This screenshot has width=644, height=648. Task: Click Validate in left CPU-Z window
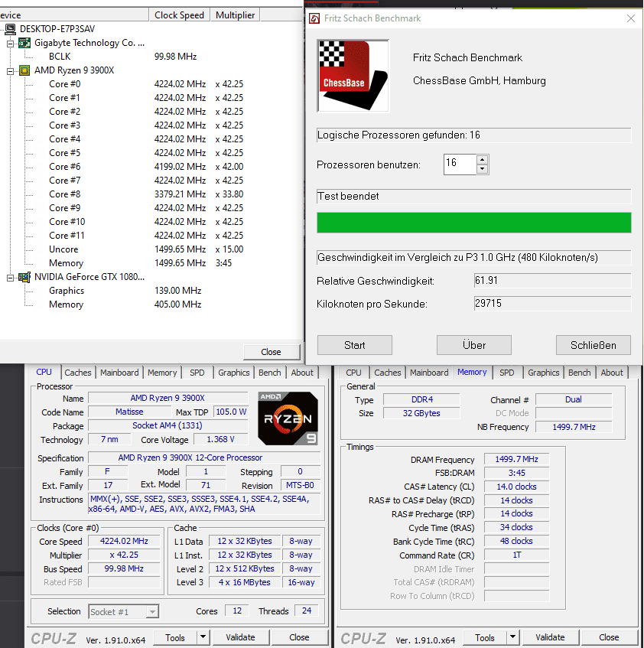tap(240, 637)
